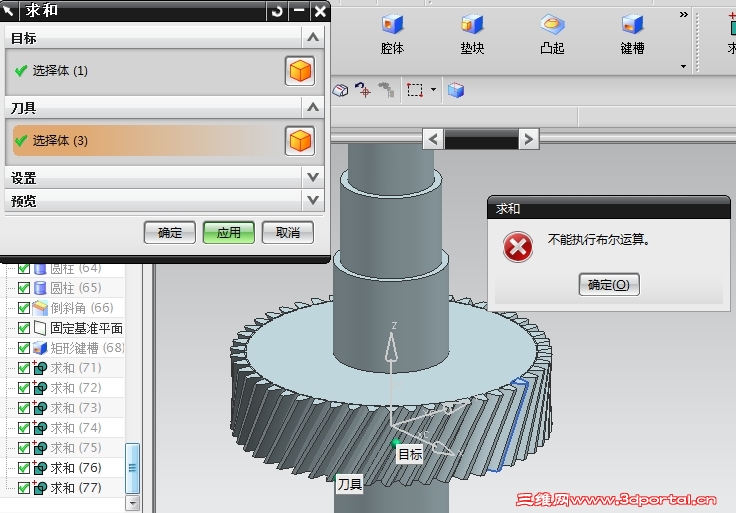Select the 选择体 (1) target row
Viewport: 736px width, 513px height.
pos(148,71)
